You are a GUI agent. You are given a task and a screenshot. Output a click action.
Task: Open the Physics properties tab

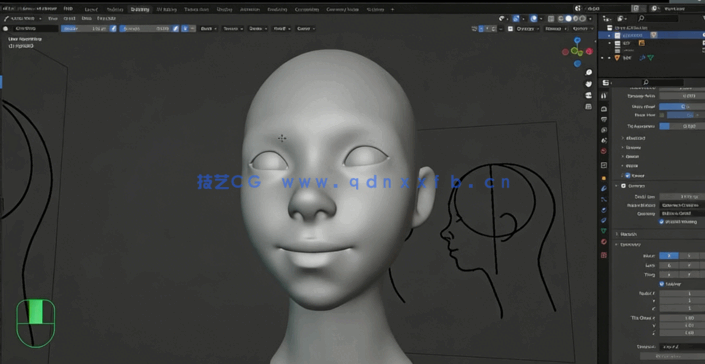click(604, 210)
